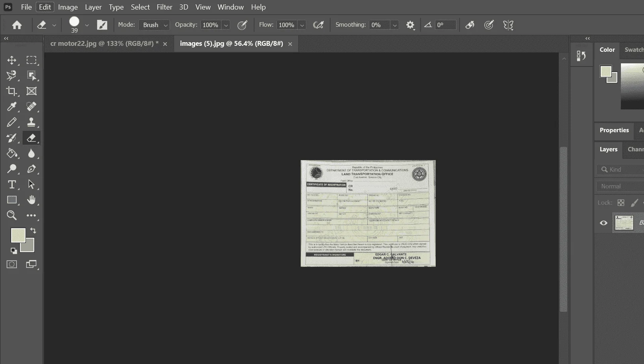Select the Brush tool
The width and height of the screenshot is (644, 364).
[x=12, y=122]
